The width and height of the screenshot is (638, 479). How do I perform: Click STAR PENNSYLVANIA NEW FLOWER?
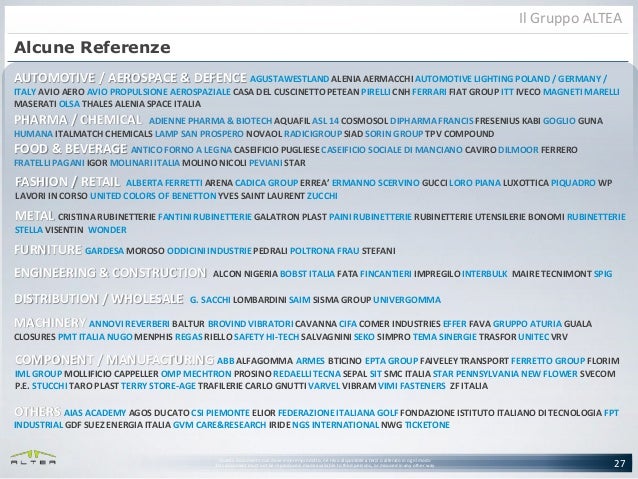505,374
